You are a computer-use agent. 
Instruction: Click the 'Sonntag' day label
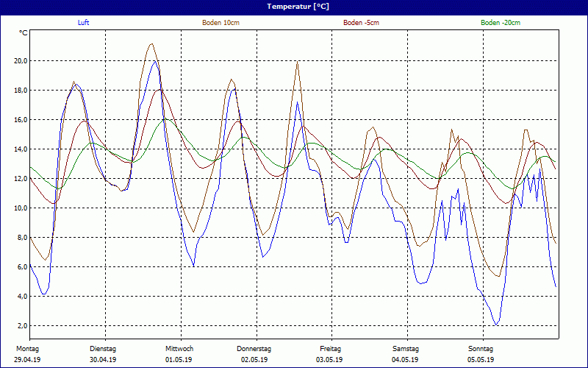481,349
